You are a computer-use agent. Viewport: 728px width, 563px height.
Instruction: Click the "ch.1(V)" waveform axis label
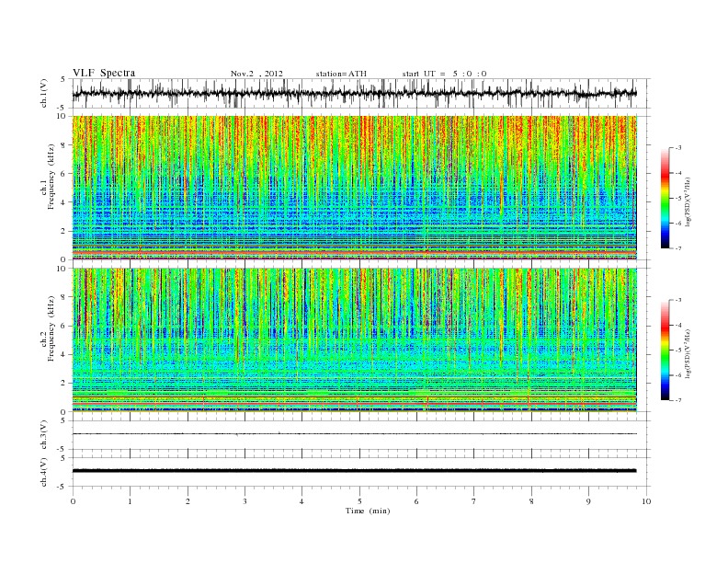click(44, 93)
